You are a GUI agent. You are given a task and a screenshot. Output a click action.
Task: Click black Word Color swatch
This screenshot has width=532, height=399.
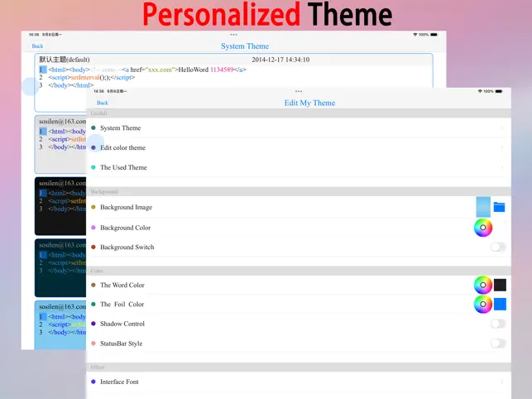[x=500, y=285]
